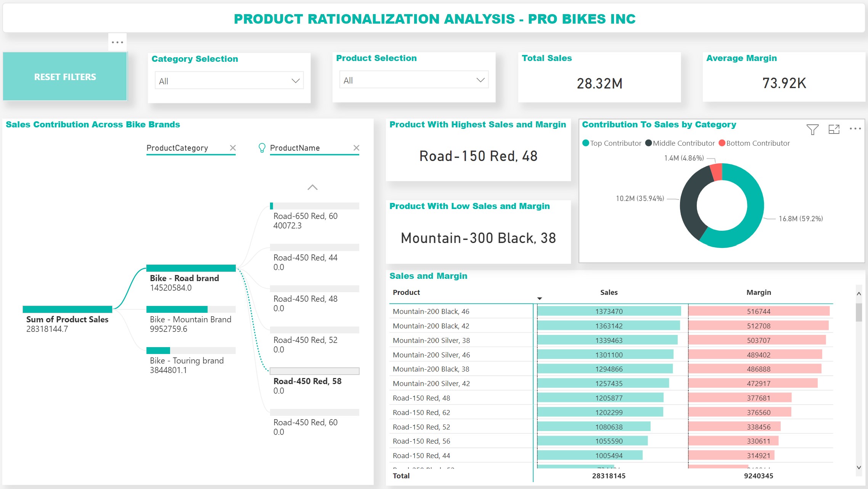Click the Bottom Contributor legend marker
This screenshot has height=489, width=868.
[x=722, y=143]
